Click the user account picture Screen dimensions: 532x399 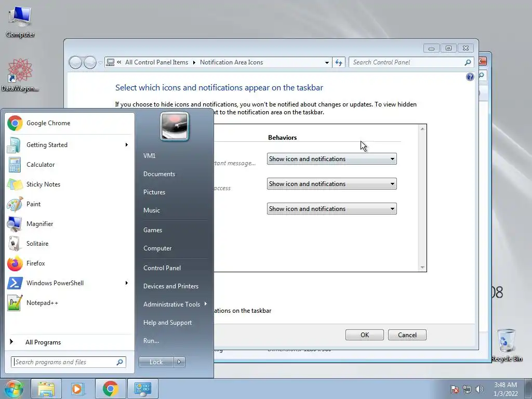pos(175,126)
